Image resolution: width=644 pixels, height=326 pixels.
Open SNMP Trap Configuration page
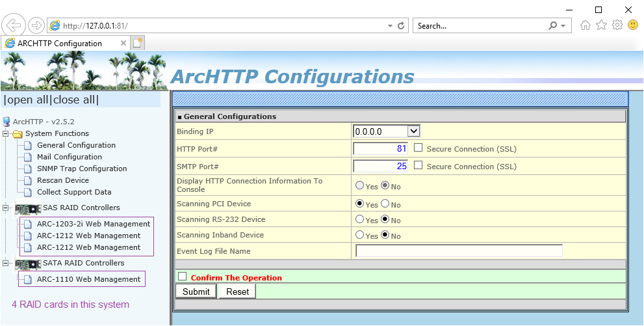click(82, 169)
